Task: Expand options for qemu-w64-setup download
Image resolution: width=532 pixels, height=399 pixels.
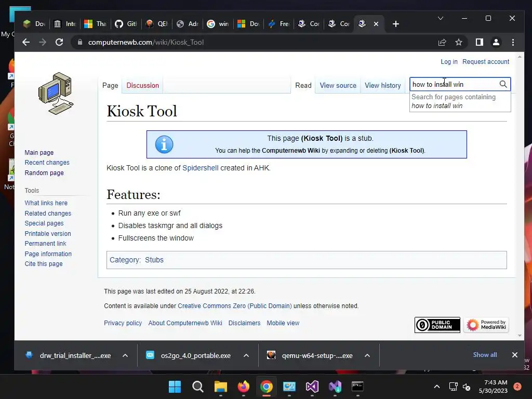Action: pyautogui.click(x=367, y=355)
